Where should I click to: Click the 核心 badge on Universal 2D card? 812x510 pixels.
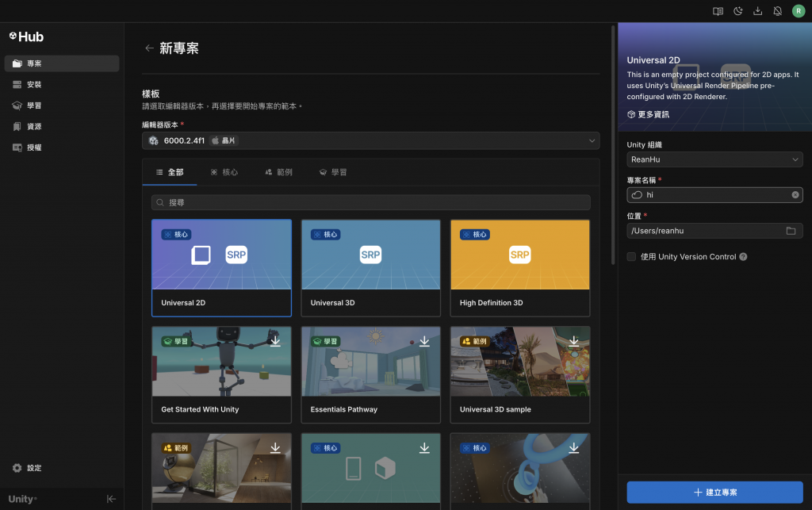[176, 235]
